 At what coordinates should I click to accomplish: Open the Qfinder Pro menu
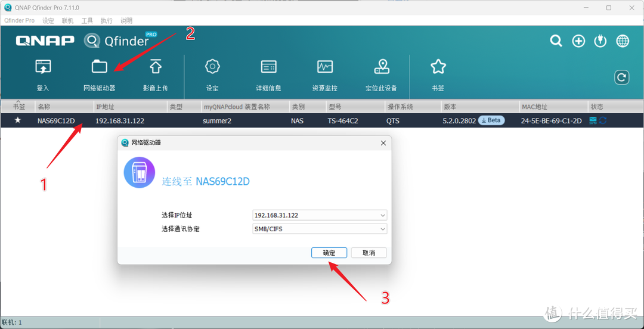tap(19, 20)
